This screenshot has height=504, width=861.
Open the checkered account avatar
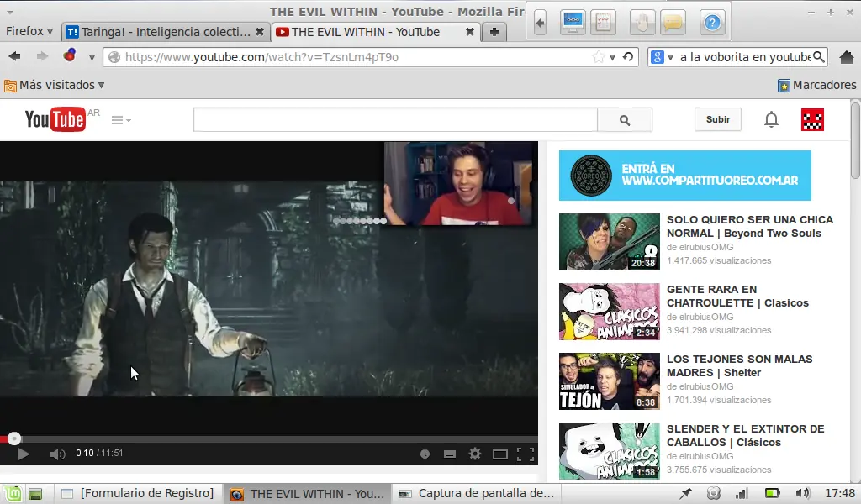(813, 119)
